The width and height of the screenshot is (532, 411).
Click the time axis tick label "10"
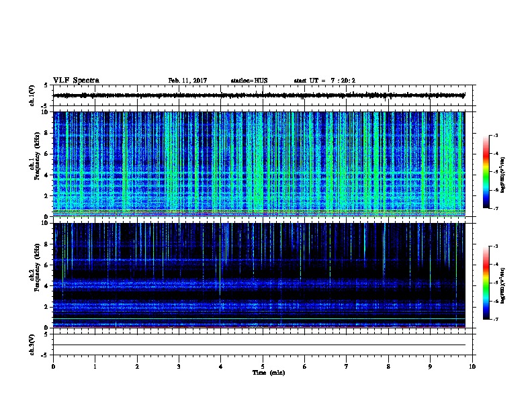472,367
